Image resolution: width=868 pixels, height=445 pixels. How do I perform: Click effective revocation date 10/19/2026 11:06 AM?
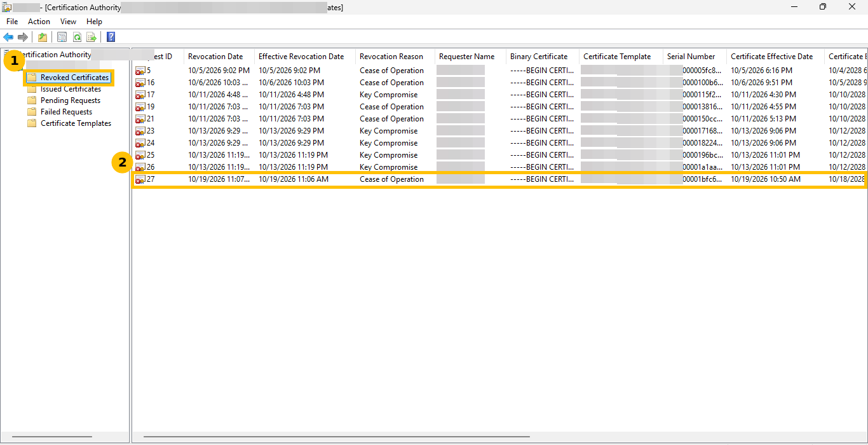pyautogui.click(x=294, y=179)
